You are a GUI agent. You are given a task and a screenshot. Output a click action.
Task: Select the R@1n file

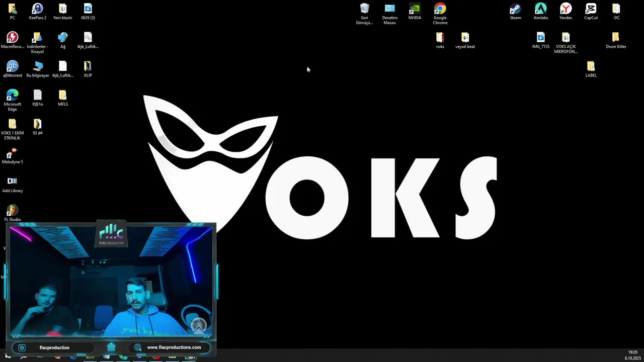(x=38, y=98)
